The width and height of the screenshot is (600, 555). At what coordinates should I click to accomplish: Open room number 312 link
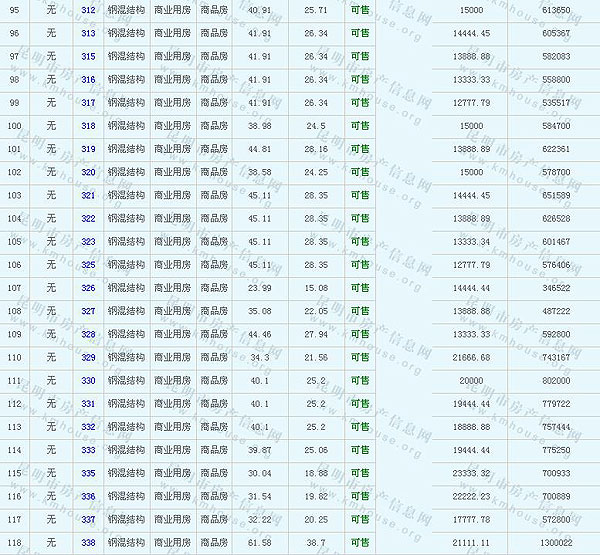click(88, 10)
